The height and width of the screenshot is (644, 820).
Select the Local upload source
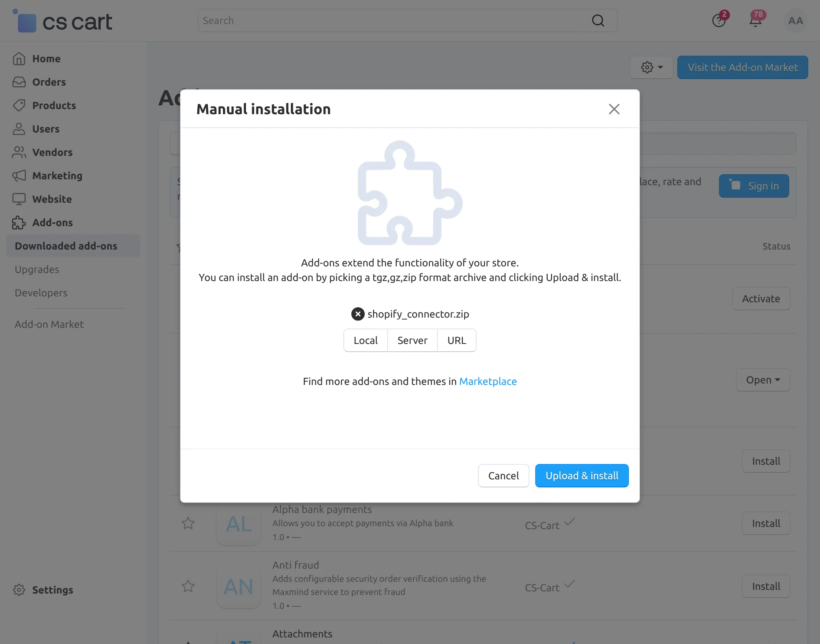pyautogui.click(x=365, y=340)
